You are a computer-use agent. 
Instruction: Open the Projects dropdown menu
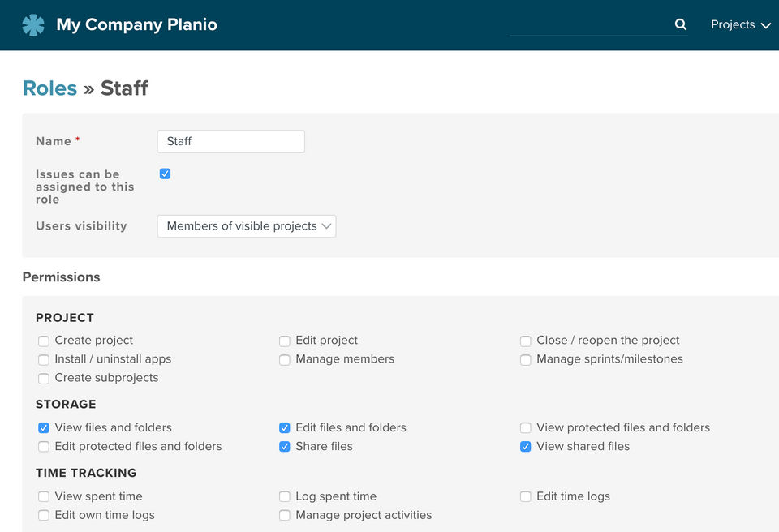point(740,24)
